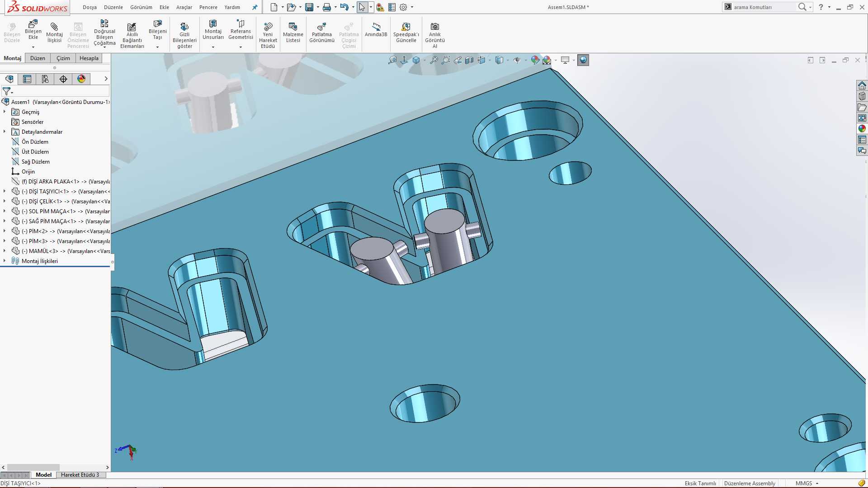This screenshot has width=868, height=488.
Task: Expand the Detaylandırmalar tree node
Action: [5, 131]
